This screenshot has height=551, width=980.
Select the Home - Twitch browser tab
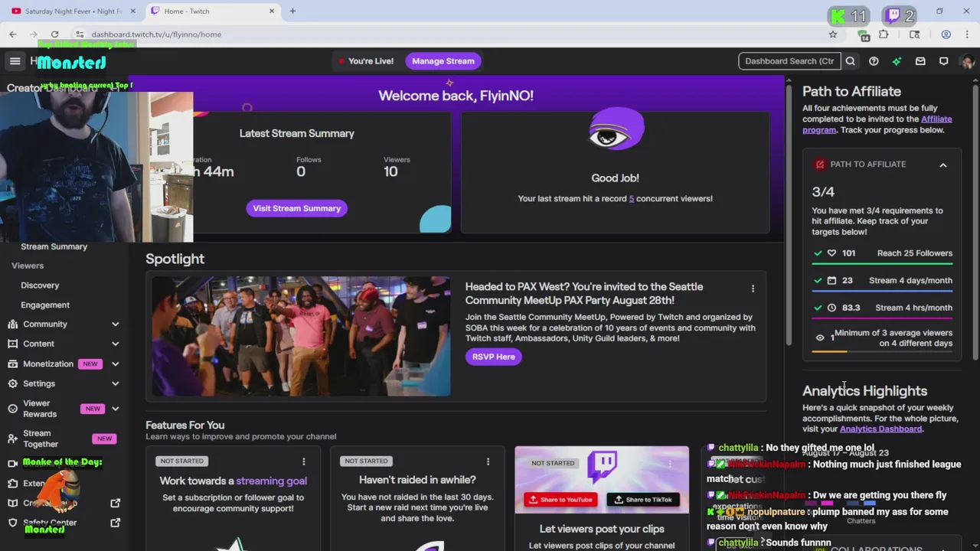click(x=213, y=11)
